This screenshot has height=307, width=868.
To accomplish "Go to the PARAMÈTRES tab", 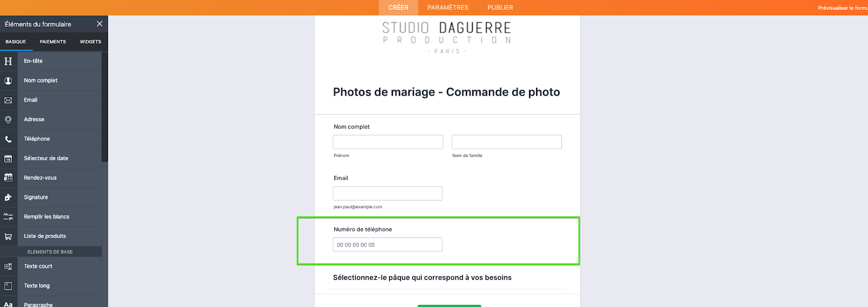I will pos(448,8).
